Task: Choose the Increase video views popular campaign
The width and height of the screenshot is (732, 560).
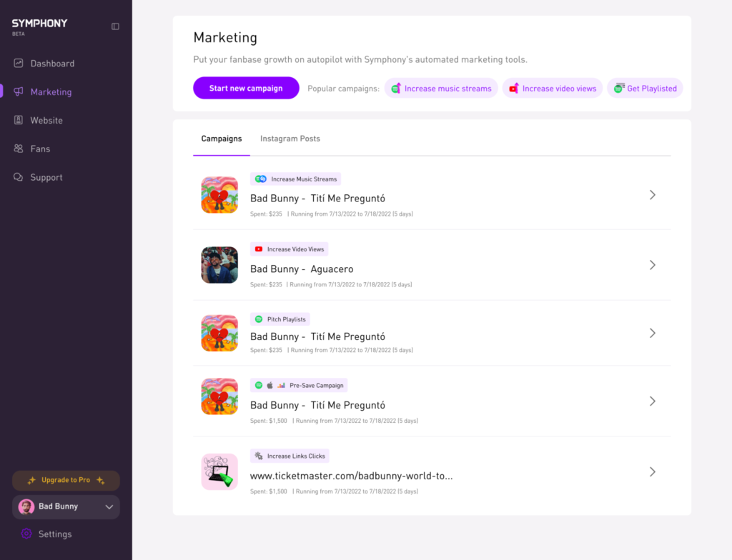Action: coord(550,89)
